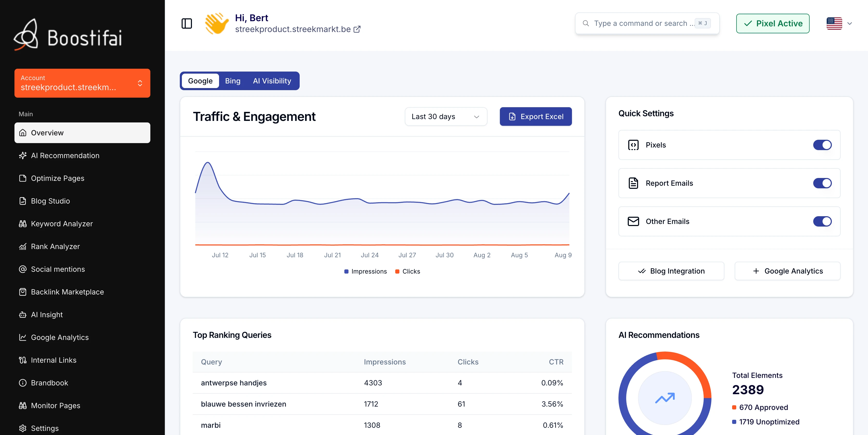Switch to the AI Visibility tab
868x435 pixels.
pos(272,81)
